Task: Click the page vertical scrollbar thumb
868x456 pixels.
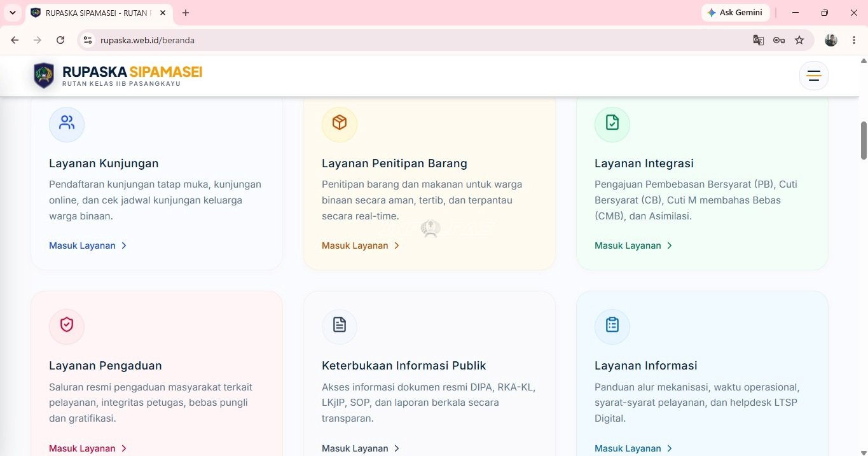Action: click(864, 140)
